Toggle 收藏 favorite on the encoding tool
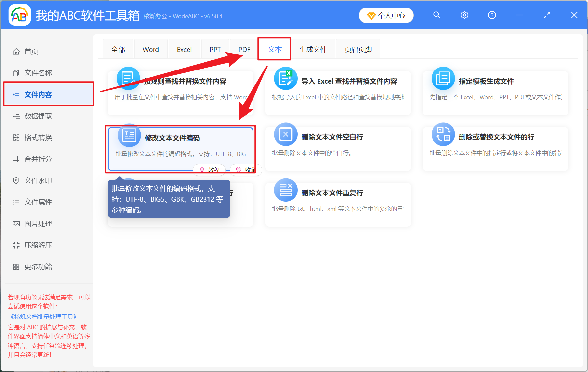This screenshot has height=372, width=588. 245,170
